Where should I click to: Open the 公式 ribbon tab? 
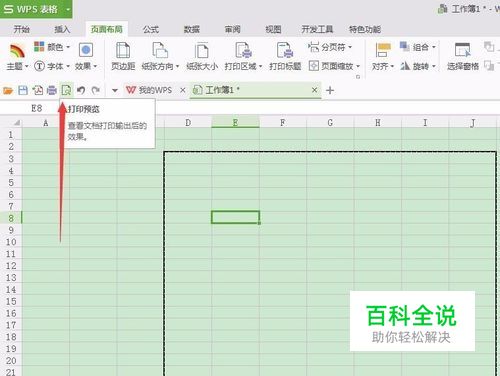pyautogui.click(x=151, y=29)
